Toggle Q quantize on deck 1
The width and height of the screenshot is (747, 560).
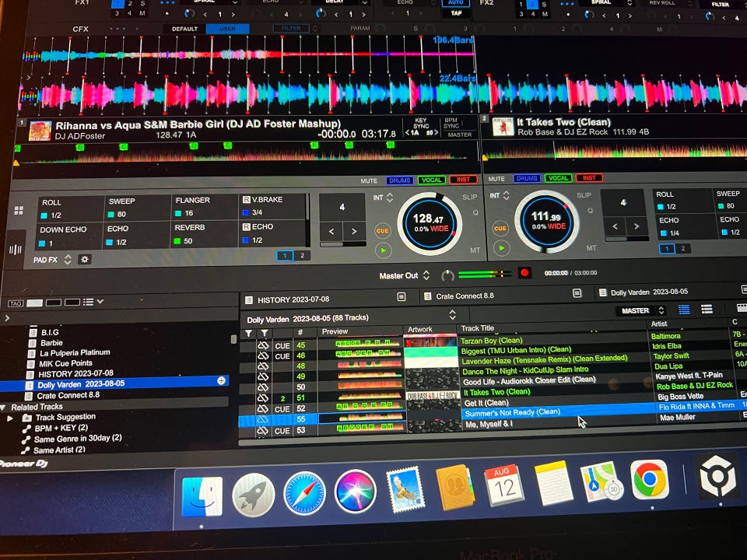(475, 213)
